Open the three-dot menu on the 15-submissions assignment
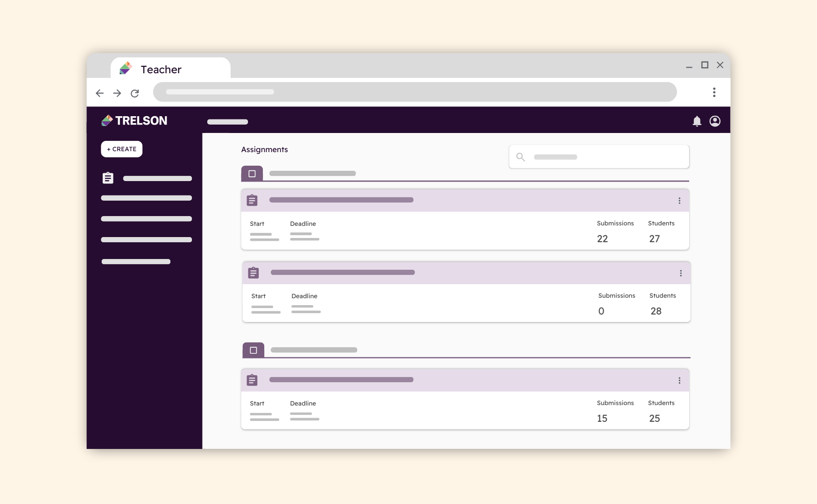 click(x=679, y=380)
